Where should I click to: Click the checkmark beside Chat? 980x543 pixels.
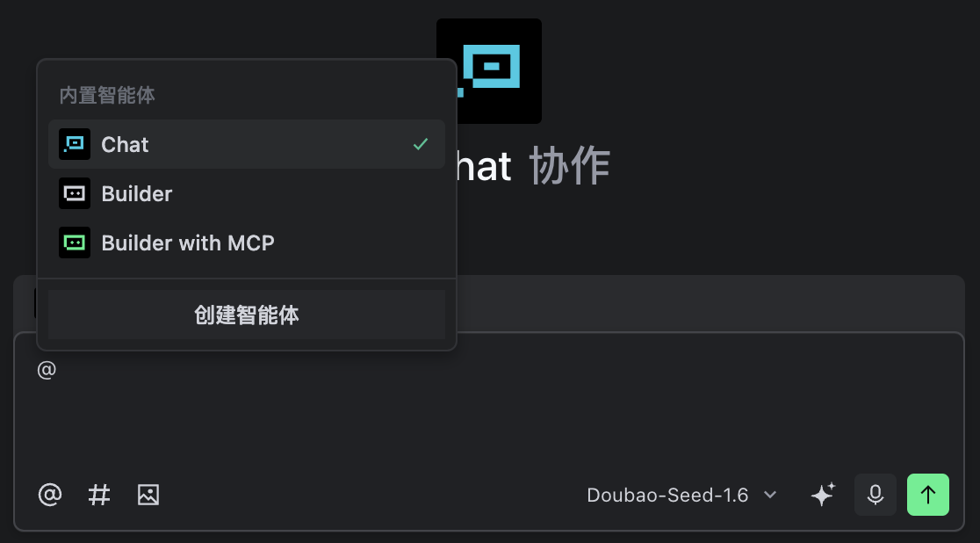(421, 144)
